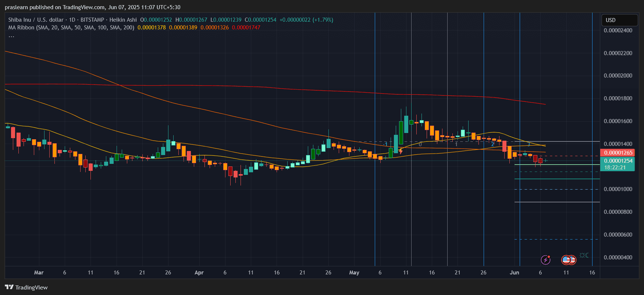Viewport: 644px width, 295px height.
Task: Click the purple lightning bolt event icon
Action: tap(545, 260)
